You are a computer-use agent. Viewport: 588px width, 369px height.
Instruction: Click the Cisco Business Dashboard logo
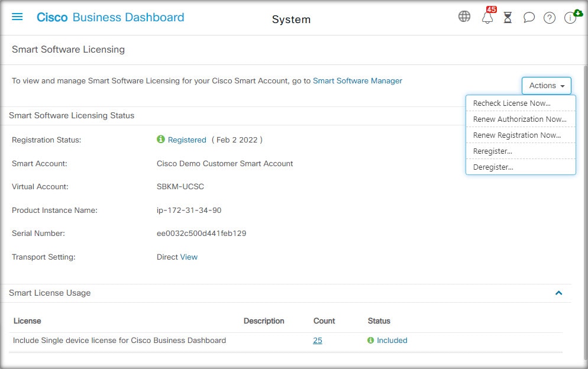tap(110, 17)
